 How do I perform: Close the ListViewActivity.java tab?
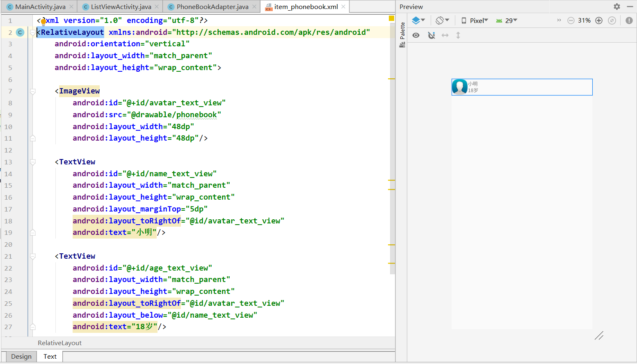157,7
